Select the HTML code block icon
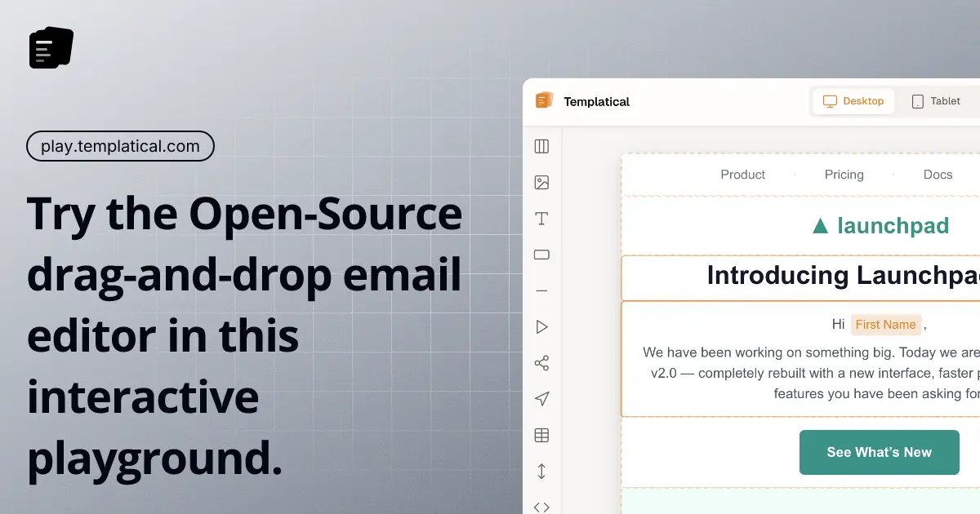The width and height of the screenshot is (980, 514). (541, 507)
